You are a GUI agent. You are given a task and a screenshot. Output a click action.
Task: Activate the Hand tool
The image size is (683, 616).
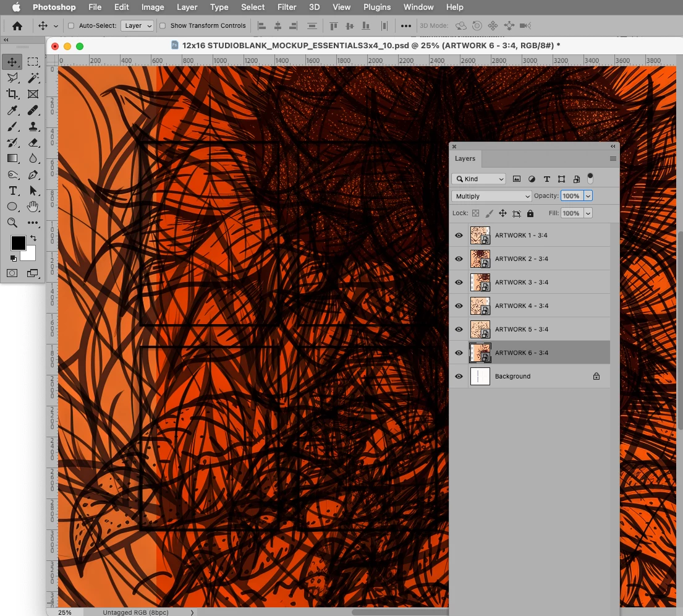pyautogui.click(x=33, y=207)
